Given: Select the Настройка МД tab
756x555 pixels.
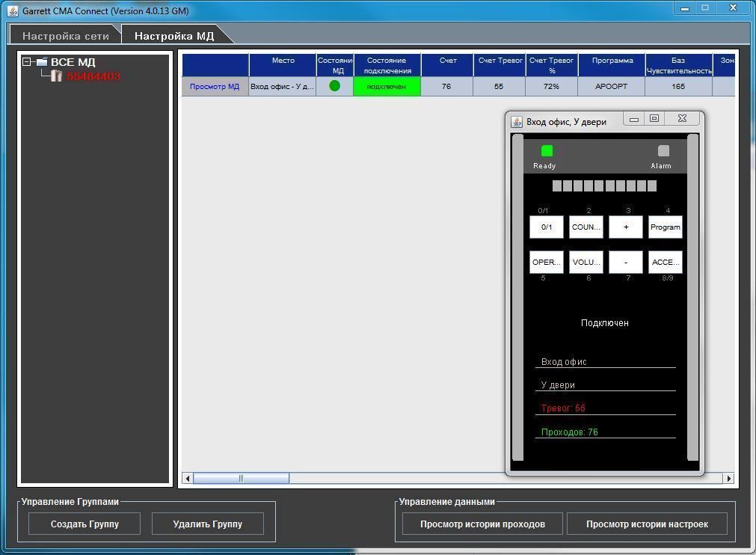Looking at the screenshot, I should point(174,36).
